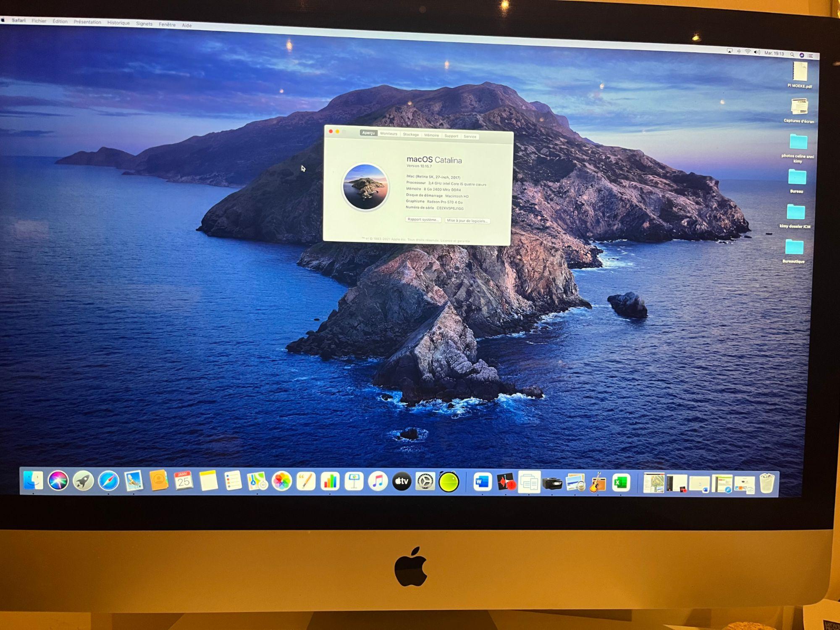Click the macOS Catalina round logo image
The image size is (840, 630).
[x=365, y=187]
